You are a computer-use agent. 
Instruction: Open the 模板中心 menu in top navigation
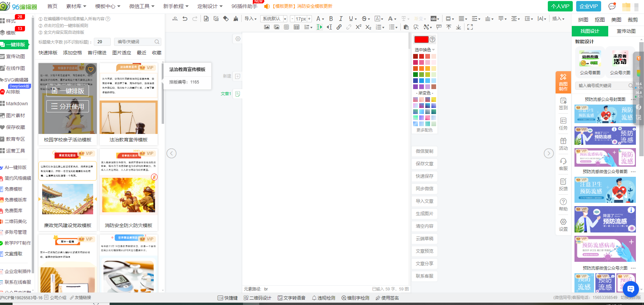click(x=107, y=6)
